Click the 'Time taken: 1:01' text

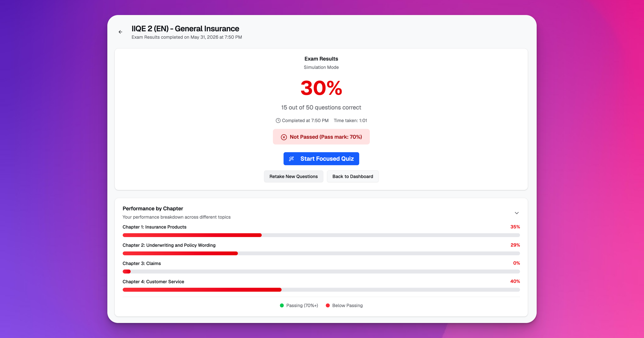350,121
